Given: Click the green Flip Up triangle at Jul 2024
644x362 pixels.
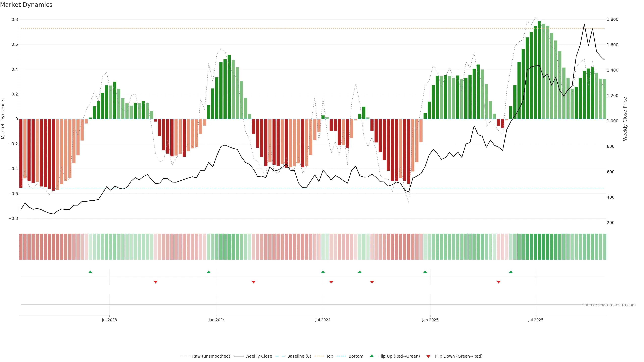Looking at the screenshot, I should click(x=323, y=272).
